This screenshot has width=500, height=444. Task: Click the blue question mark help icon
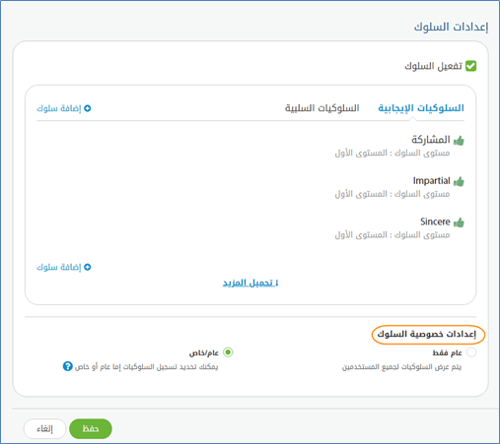[68, 366]
